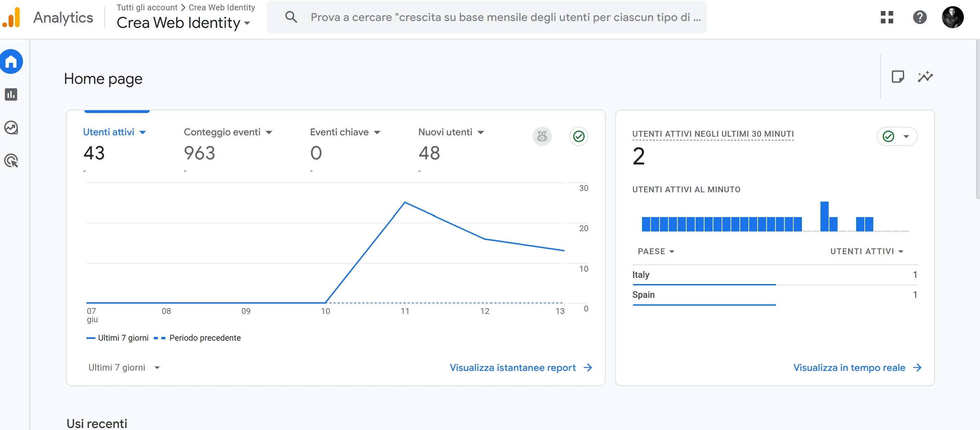Open the Advertising icon in the sidebar

point(11,161)
